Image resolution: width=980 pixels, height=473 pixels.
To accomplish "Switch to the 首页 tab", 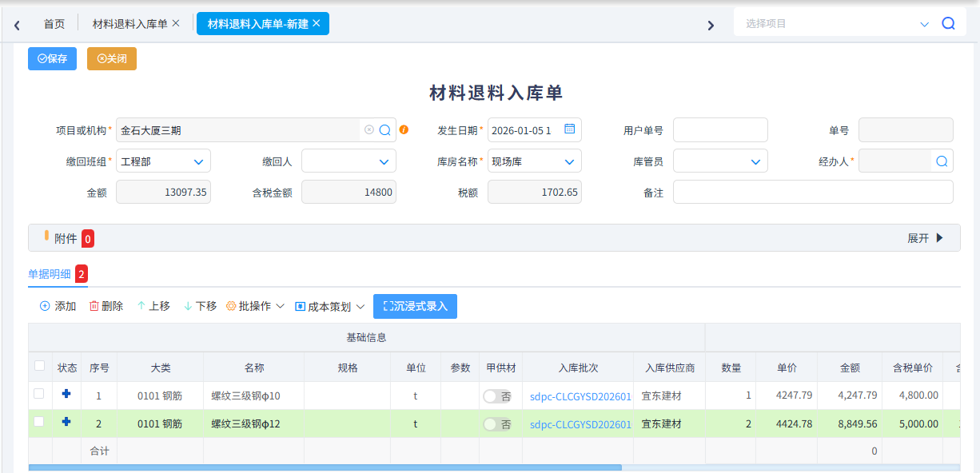I will click(x=54, y=23).
